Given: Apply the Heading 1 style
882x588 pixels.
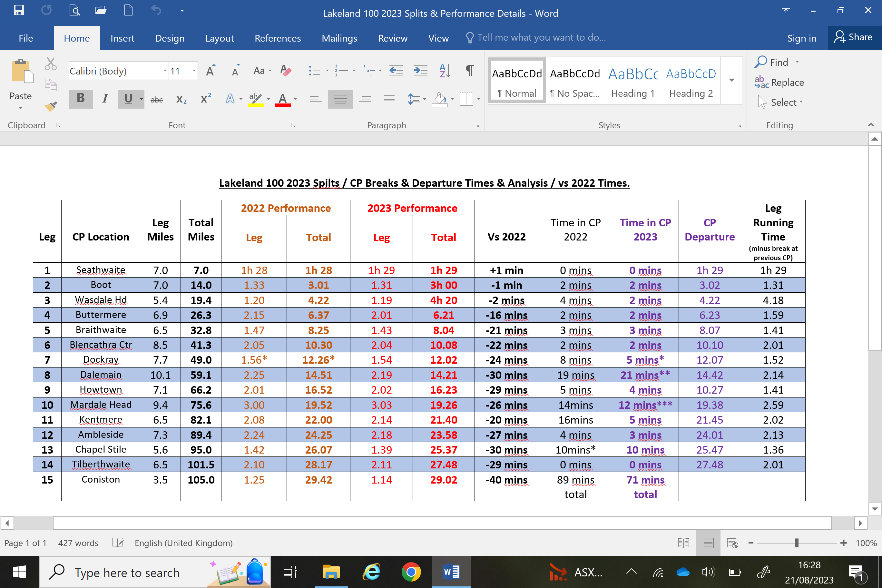Looking at the screenshot, I should (632, 80).
